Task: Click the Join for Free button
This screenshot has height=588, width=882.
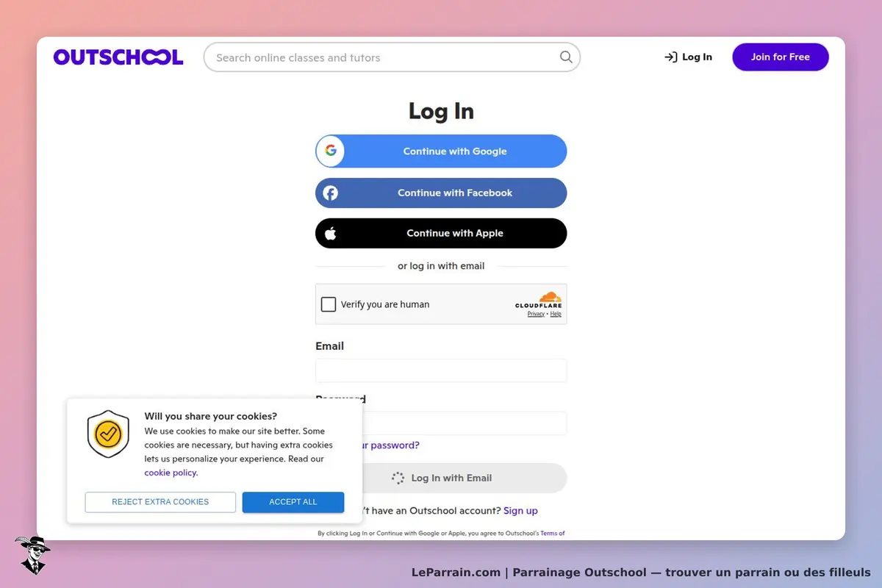Action: [x=781, y=57]
